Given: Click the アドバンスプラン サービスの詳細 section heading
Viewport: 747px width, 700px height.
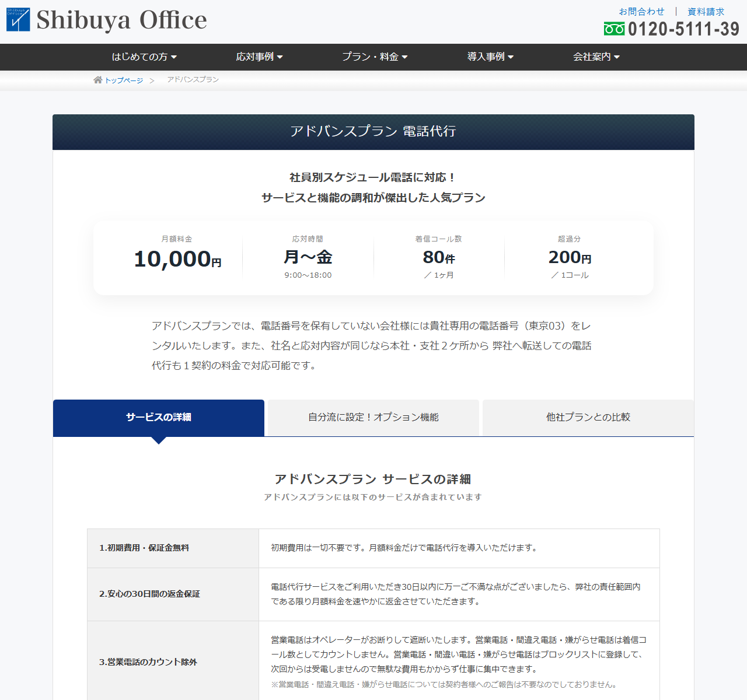Looking at the screenshot, I should pyautogui.click(x=373, y=480).
